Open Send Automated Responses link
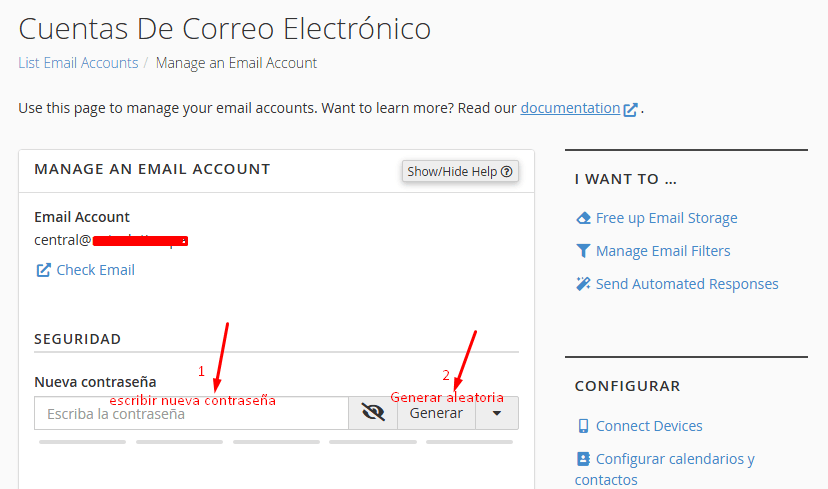 (x=687, y=284)
